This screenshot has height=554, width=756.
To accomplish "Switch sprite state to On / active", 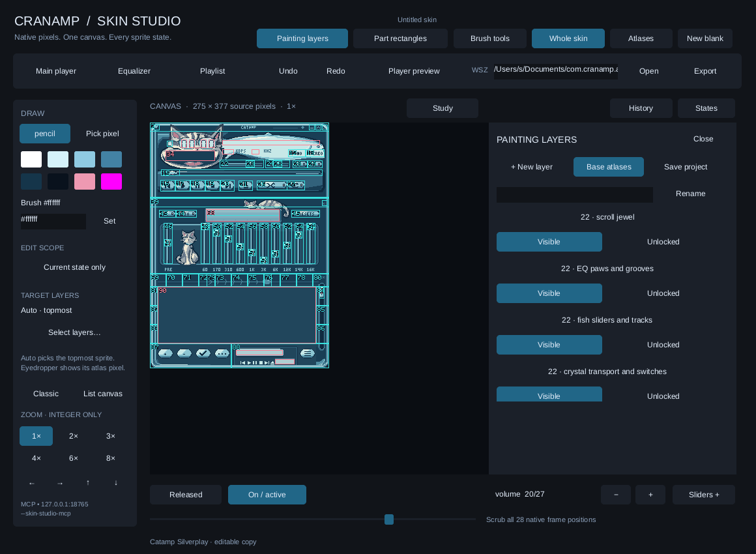I will click(x=267, y=495).
